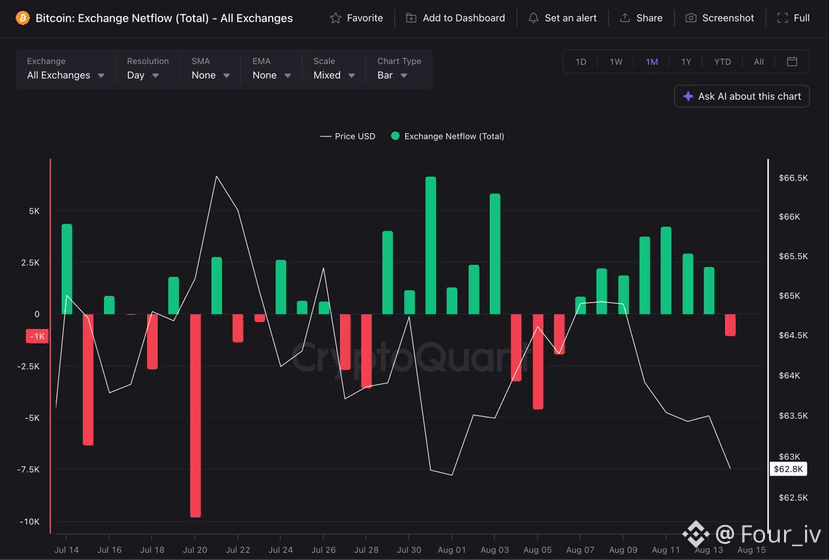The width and height of the screenshot is (829, 560).
Task: Open the calendar date picker icon
Action: pos(791,61)
